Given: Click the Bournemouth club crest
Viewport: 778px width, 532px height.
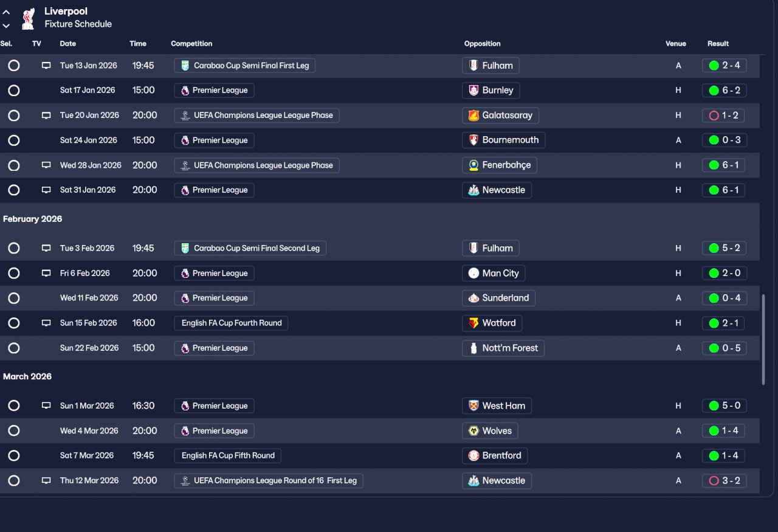Looking at the screenshot, I should click(x=473, y=140).
